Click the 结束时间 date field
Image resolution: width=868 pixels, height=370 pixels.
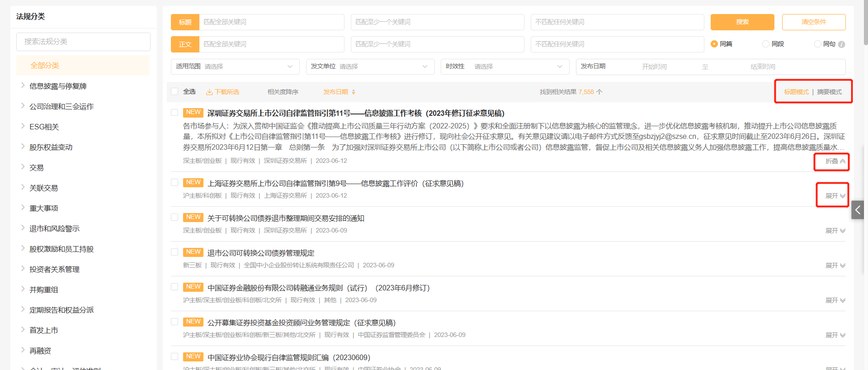click(763, 66)
